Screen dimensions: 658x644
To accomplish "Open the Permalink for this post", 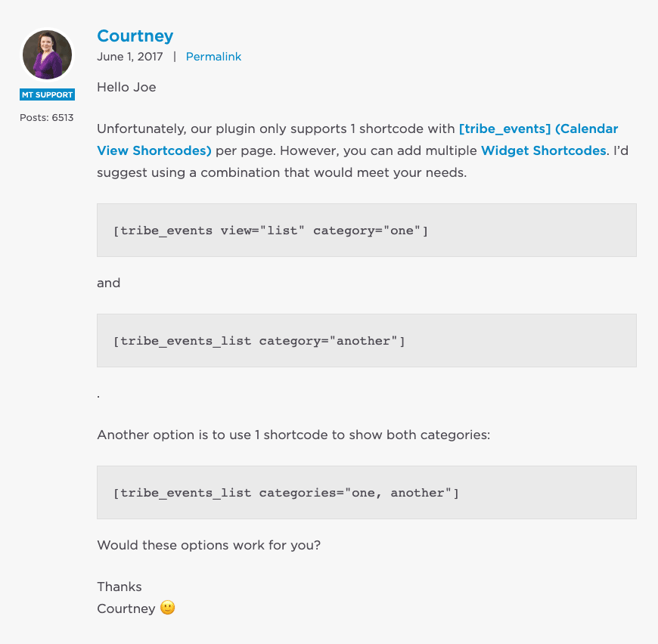I will click(213, 57).
